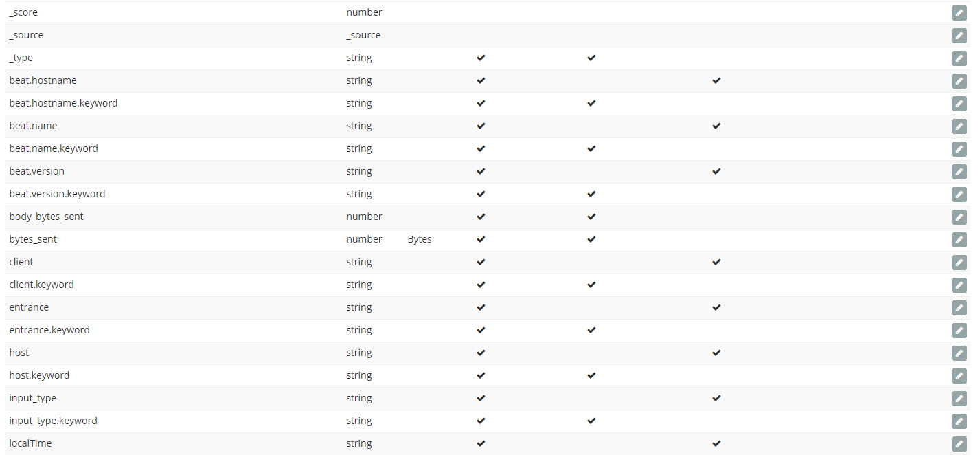Viewport: 980px width, 455px height.
Task: Edit the beat.version.keyword field
Action: (959, 195)
